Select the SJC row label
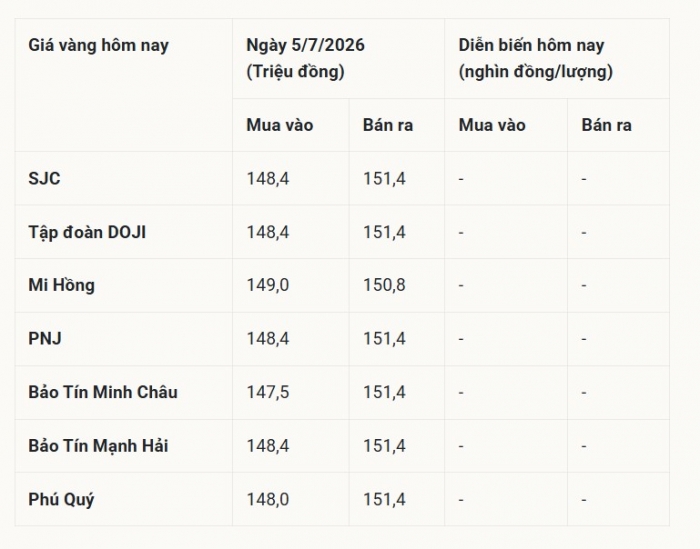This screenshot has height=549, width=700. (x=44, y=179)
